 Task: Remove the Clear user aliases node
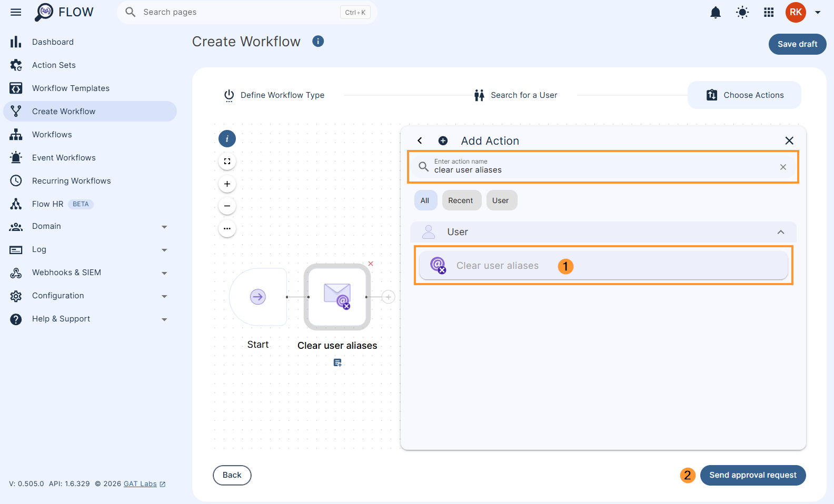point(371,264)
